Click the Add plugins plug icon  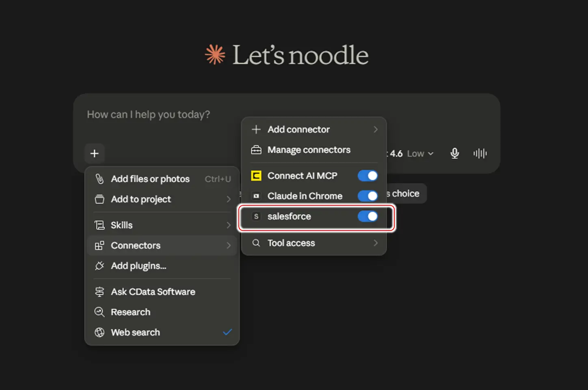coord(99,266)
